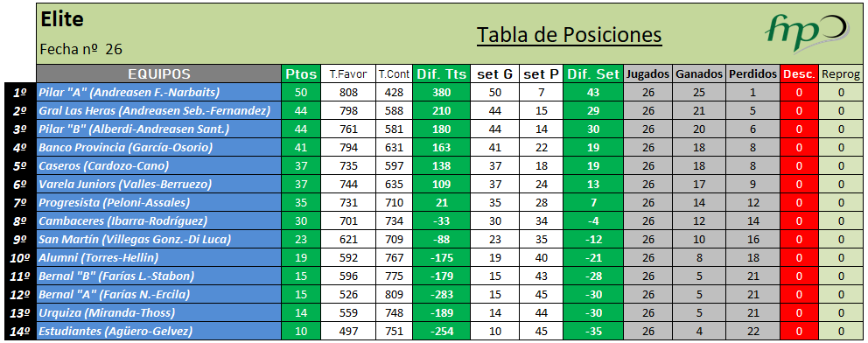The height and width of the screenshot is (343, 868).
Task: Click the Dif. Tts value 380
Action: pyautogui.click(x=442, y=93)
